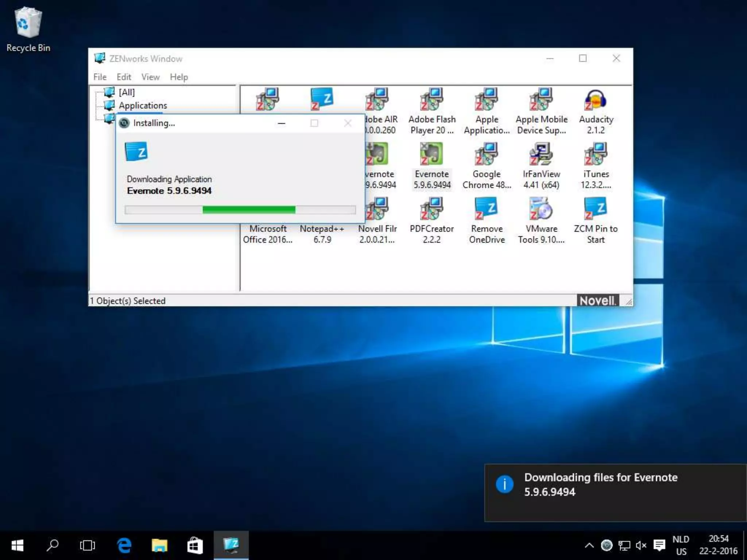Click the Z icon in Installing dialog
This screenshot has width=747, height=560.
(x=136, y=152)
